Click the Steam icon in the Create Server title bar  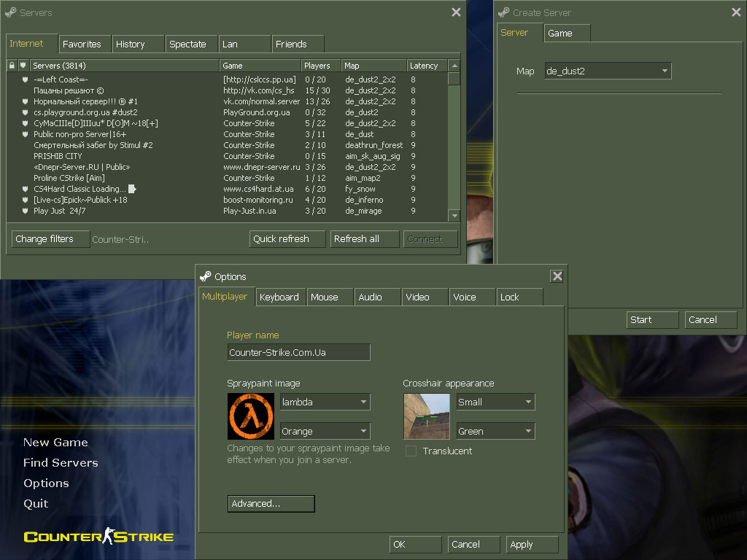503,12
